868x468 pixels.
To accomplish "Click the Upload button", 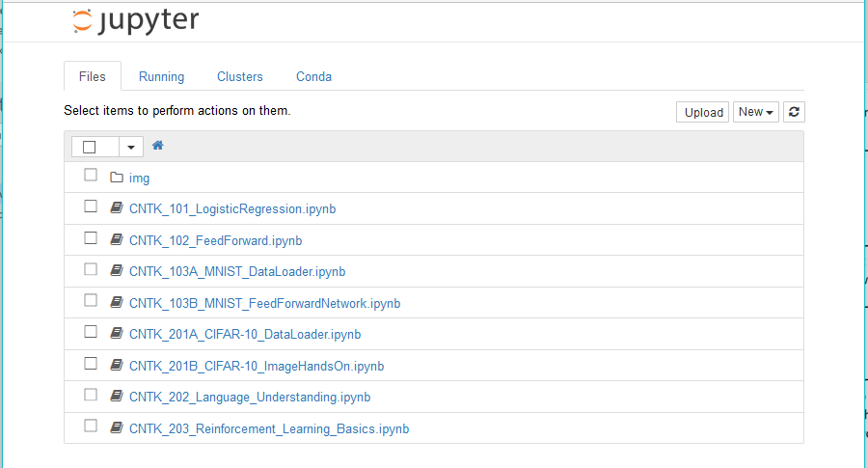I will 703,112.
